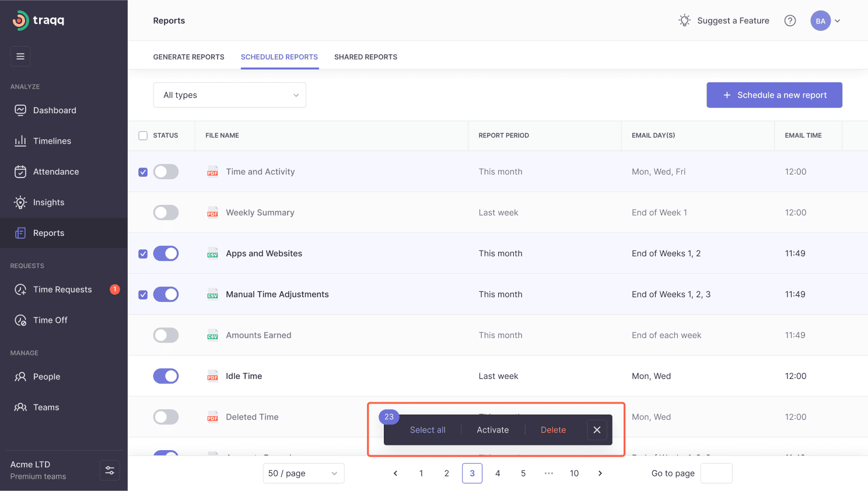Go to Attendance in sidebar
This screenshot has height=491, width=868.
[64, 172]
